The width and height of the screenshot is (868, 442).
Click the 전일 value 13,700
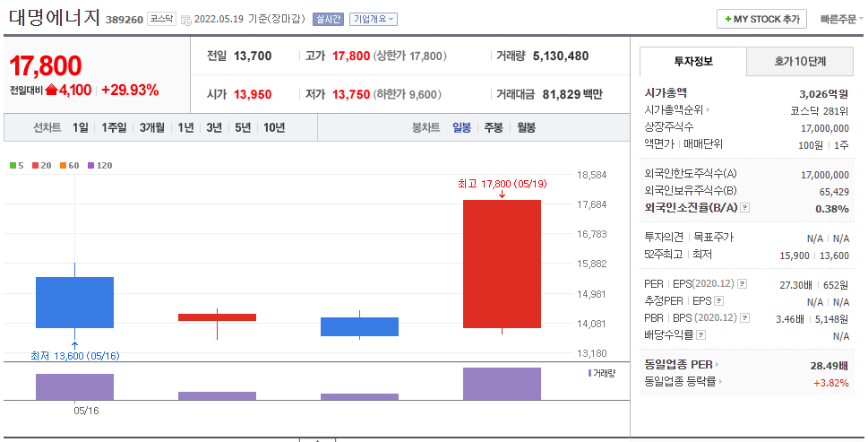coord(253,56)
